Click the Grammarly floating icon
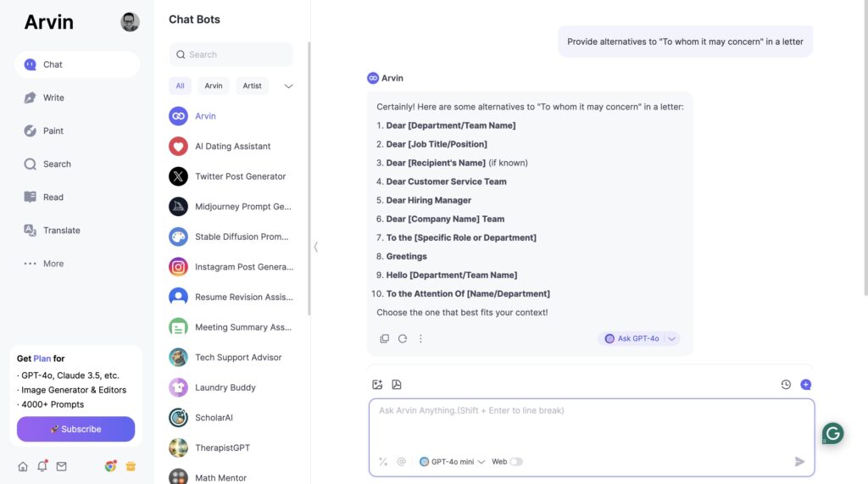 [x=832, y=434]
